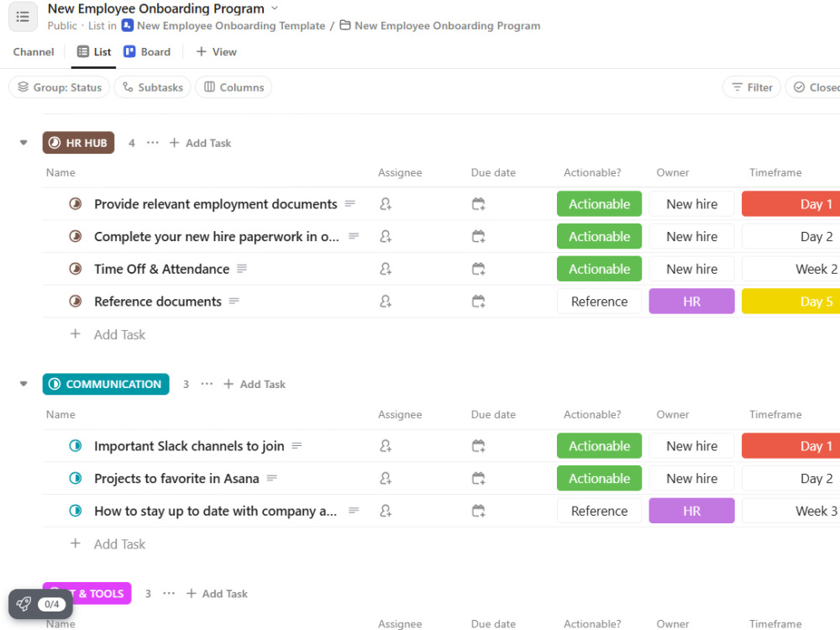Change status of Provide relevant employment documents
Screen dimensions: 840x630
[x=76, y=204]
